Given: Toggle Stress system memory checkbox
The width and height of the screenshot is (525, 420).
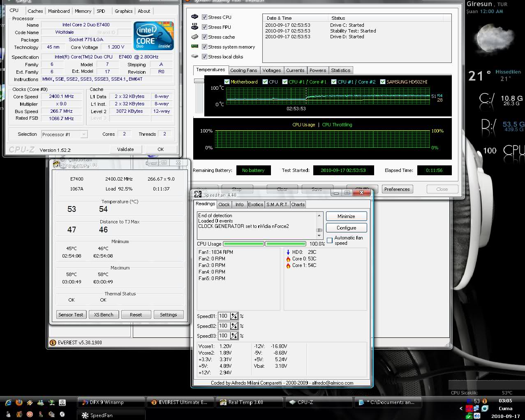Looking at the screenshot, I should (x=204, y=46).
